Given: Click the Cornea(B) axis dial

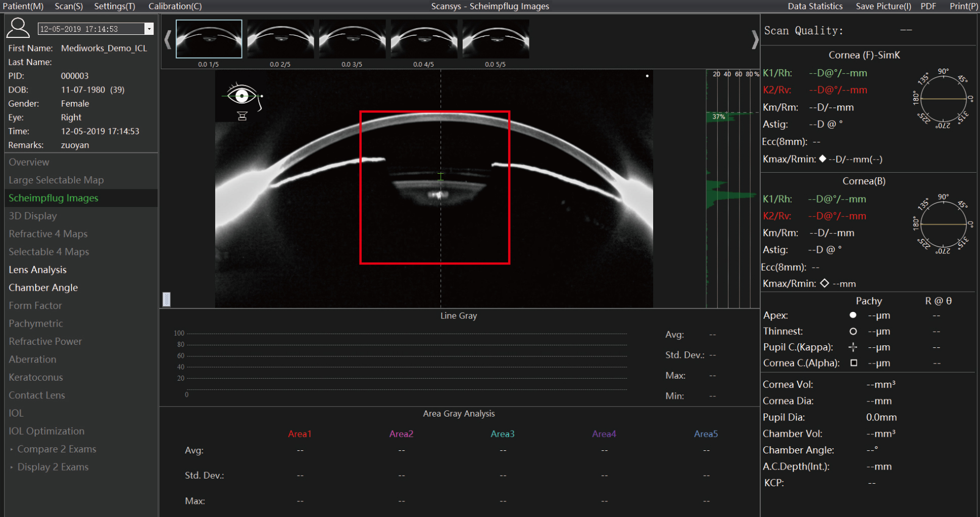Looking at the screenshot, I should click(x=943, y=224).
